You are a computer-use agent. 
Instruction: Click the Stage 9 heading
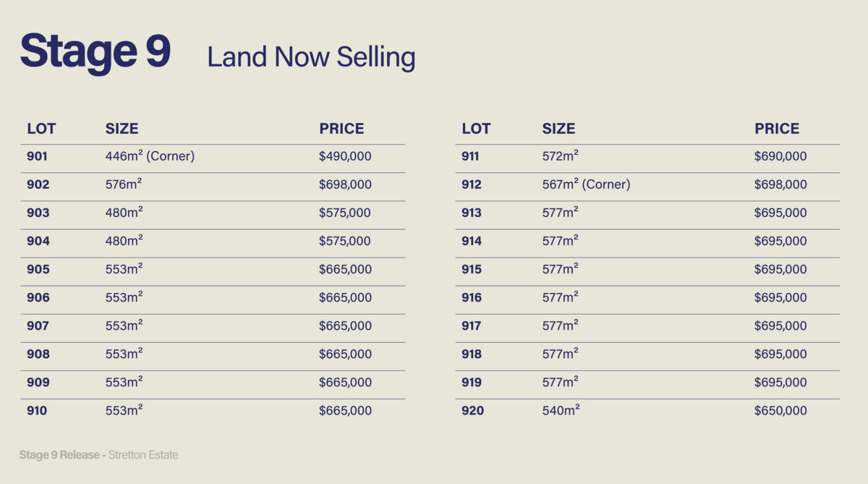[95, 52]
